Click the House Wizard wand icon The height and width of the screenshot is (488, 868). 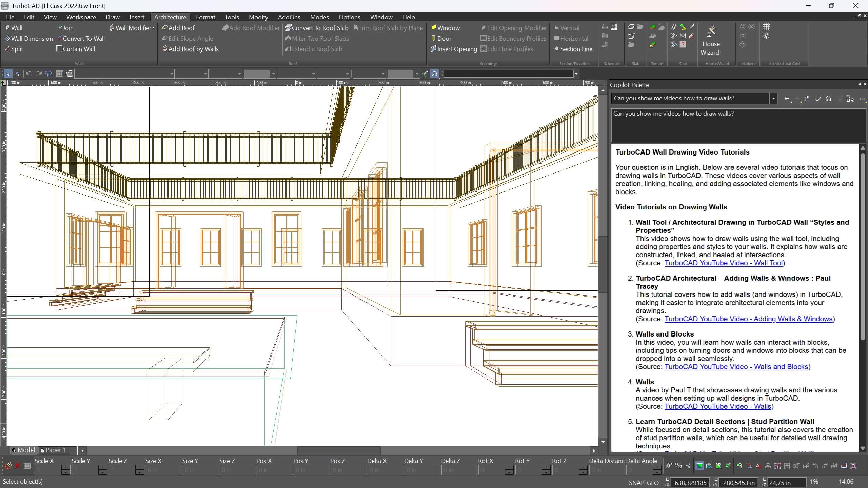[x=711, y=31]
